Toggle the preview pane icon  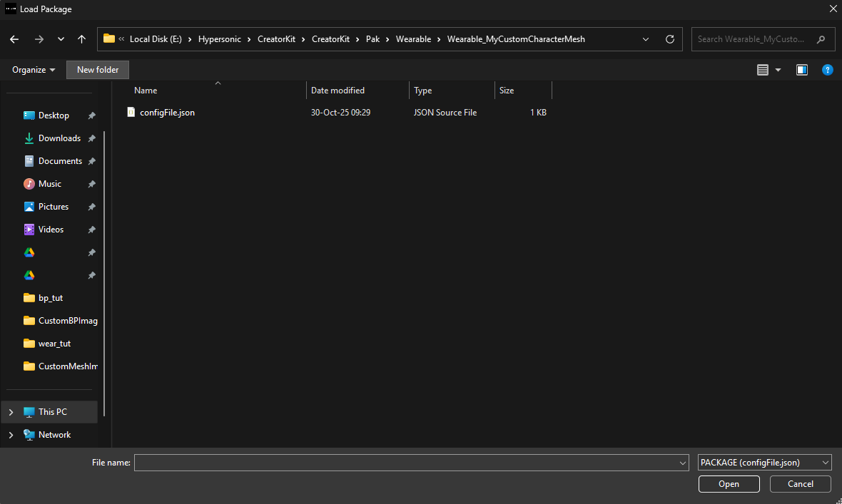[802, 70]
